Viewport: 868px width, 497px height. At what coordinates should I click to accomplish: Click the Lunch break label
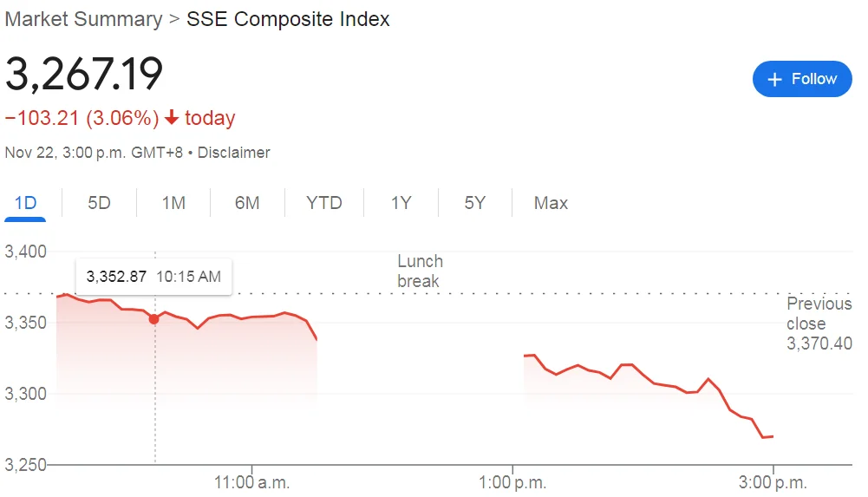(421, 271)
